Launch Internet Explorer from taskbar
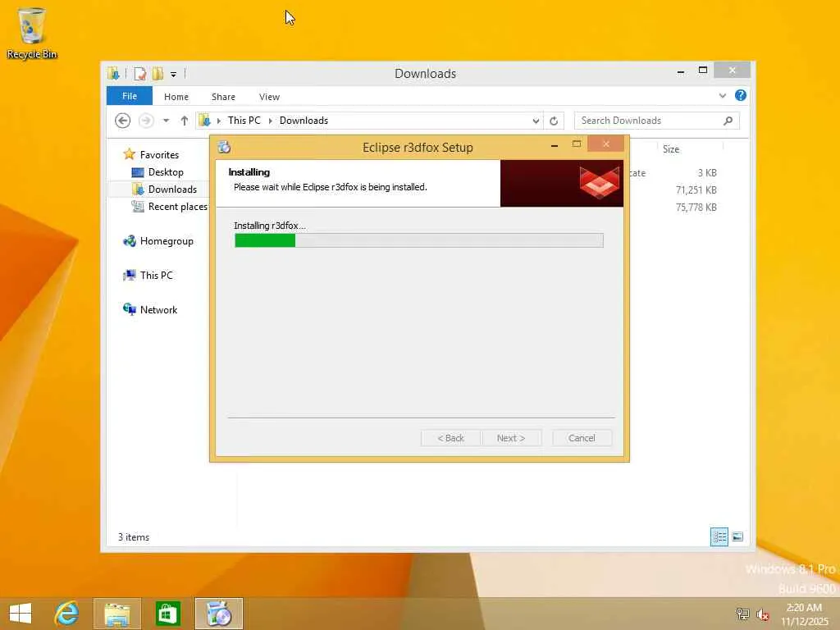 point(66,614)
